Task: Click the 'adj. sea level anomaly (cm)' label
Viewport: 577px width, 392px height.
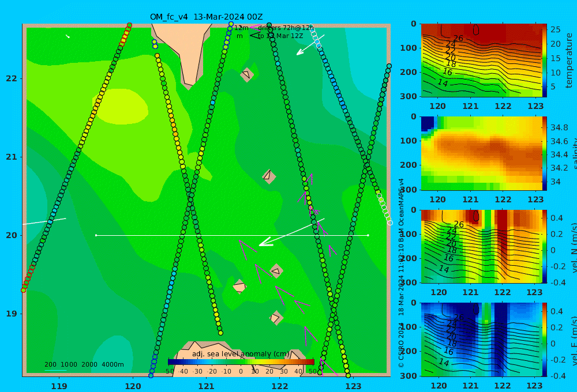Action: point(241,354)
